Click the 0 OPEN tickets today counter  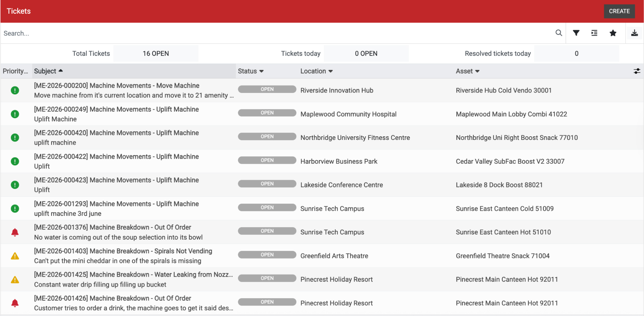pyautogui.click(x=366, y=53)
